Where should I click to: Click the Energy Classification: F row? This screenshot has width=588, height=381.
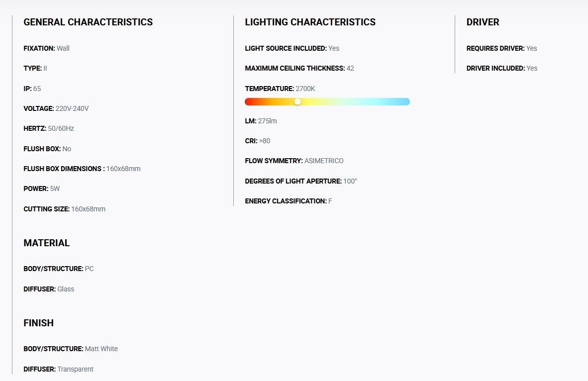click(289, 201)
